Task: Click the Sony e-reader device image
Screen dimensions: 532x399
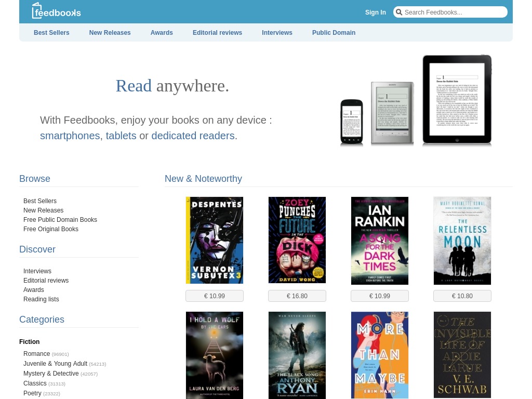Action: (392, 113)
